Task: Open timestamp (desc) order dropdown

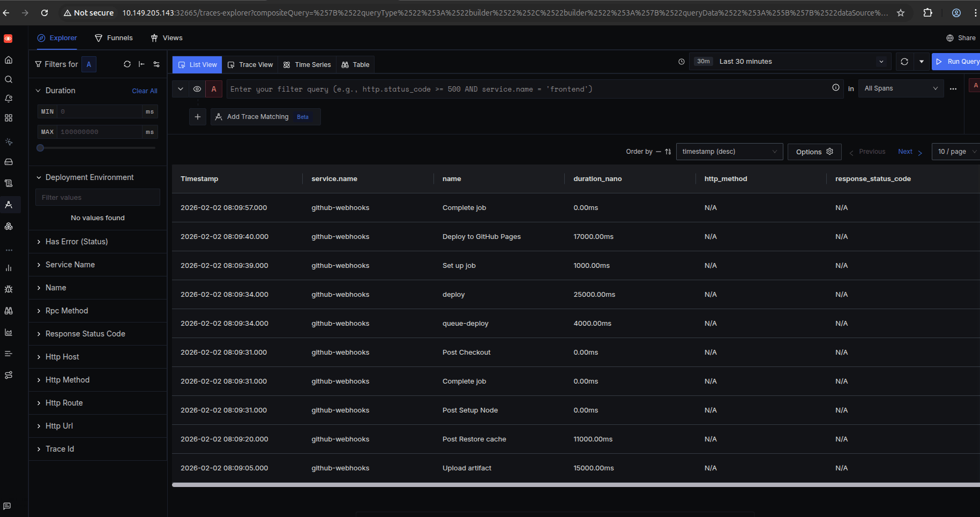Action: (x=729, y=152)
